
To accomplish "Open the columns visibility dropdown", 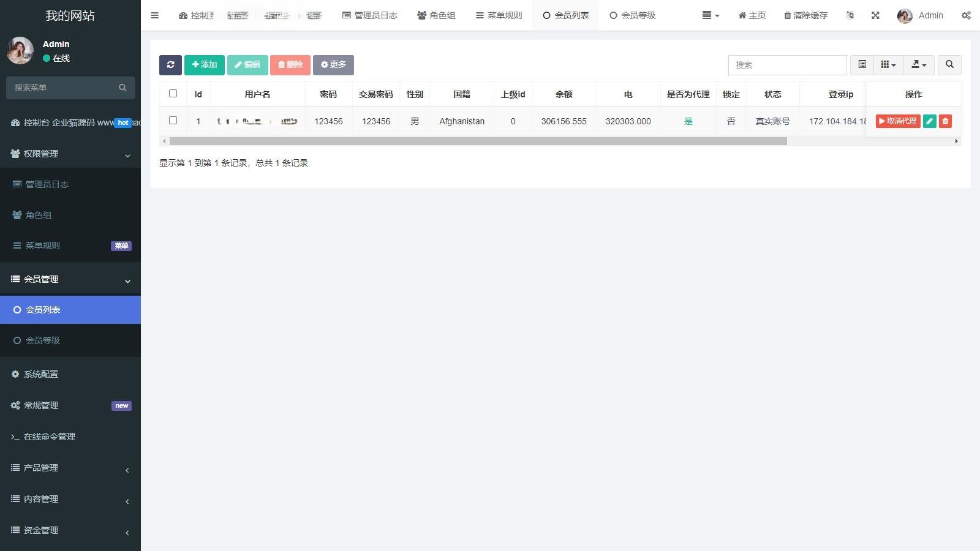I will tap(888, 65).
